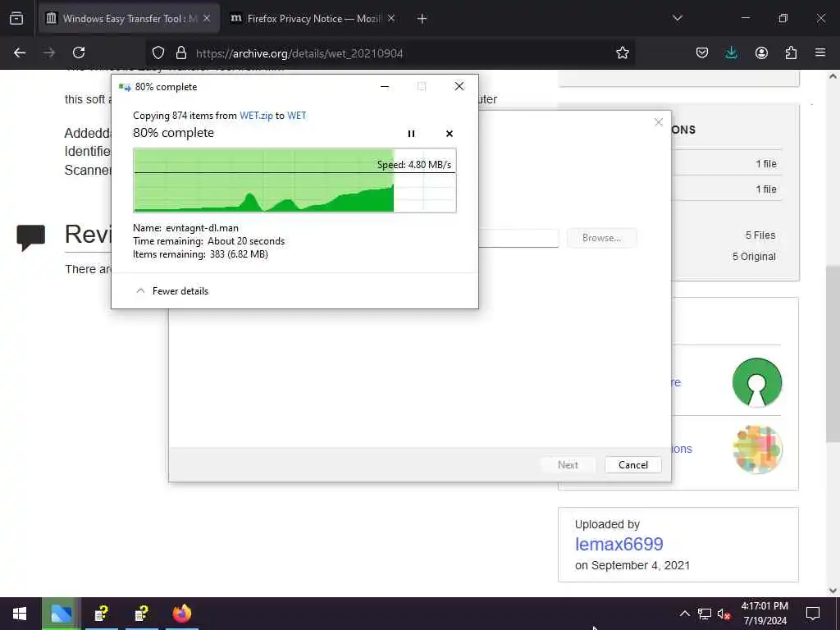Show hidden system tray icons
This screenshot has height=630, width=840.
coord(684,614)
